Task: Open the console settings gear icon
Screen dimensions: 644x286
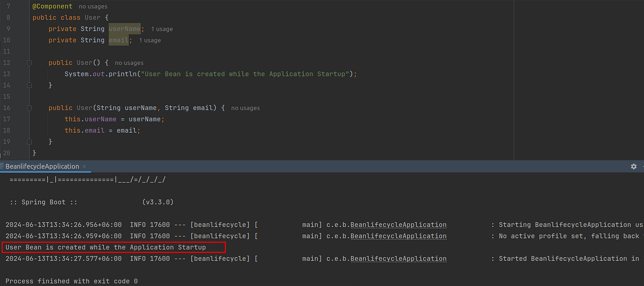Action: coord(634,166)
